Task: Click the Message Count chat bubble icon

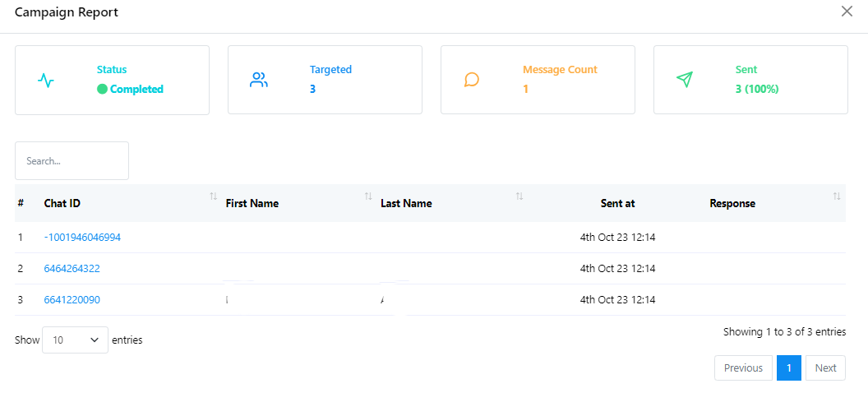Action: [x=472, y=81]
